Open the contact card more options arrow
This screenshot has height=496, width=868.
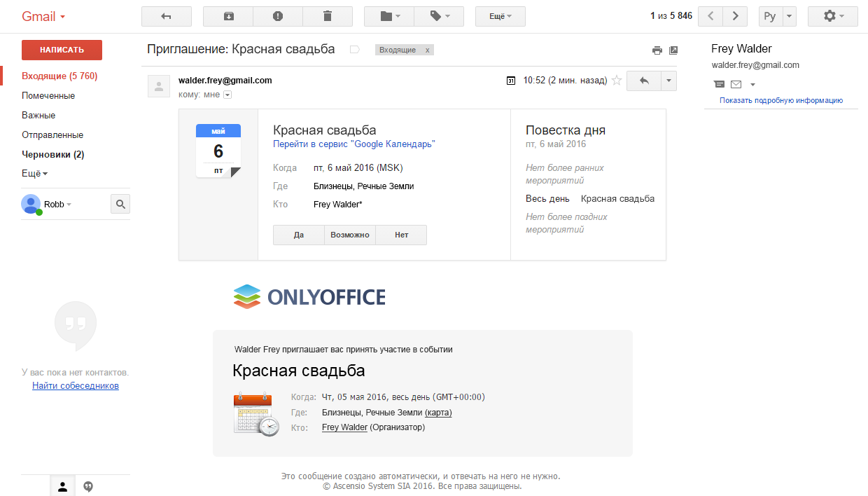tap(752, 85)
